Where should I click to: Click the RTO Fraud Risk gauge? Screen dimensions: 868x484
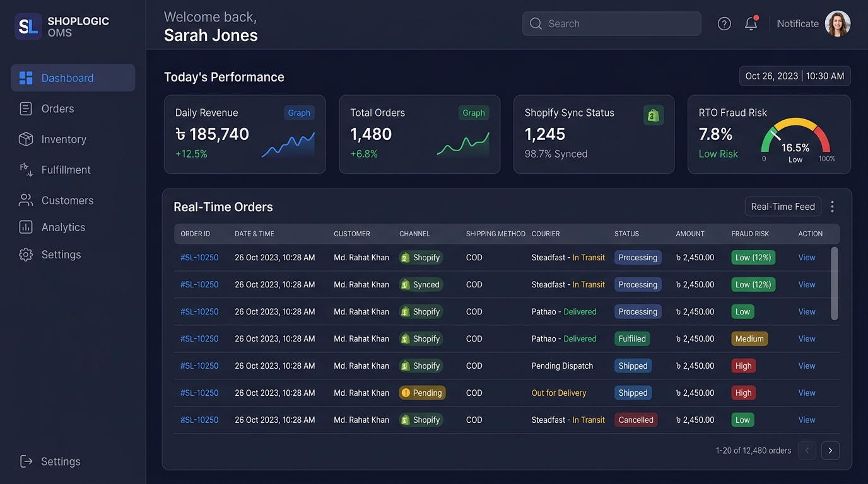pyautogui.click(x=796, y=139)
